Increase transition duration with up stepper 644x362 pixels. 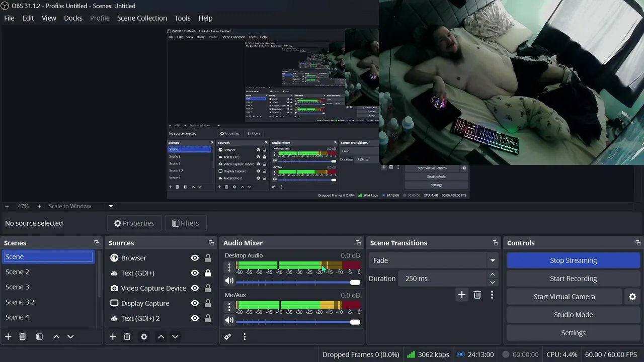493,275
